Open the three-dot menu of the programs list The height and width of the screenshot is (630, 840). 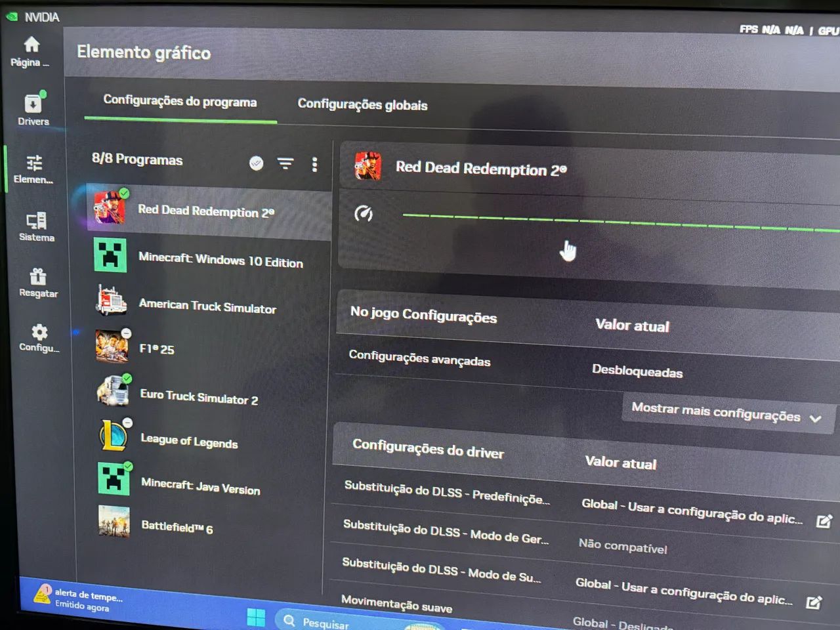tap(315, 165)
